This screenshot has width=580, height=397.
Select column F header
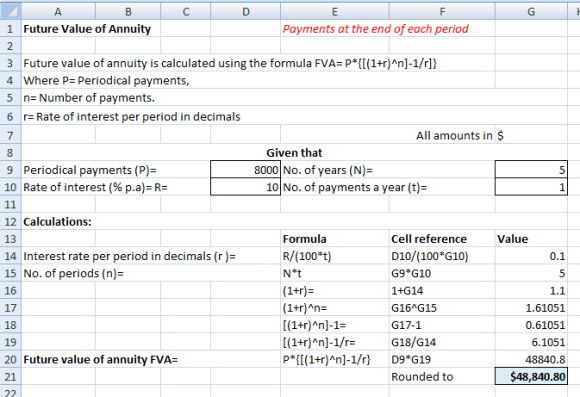[442, 11]
